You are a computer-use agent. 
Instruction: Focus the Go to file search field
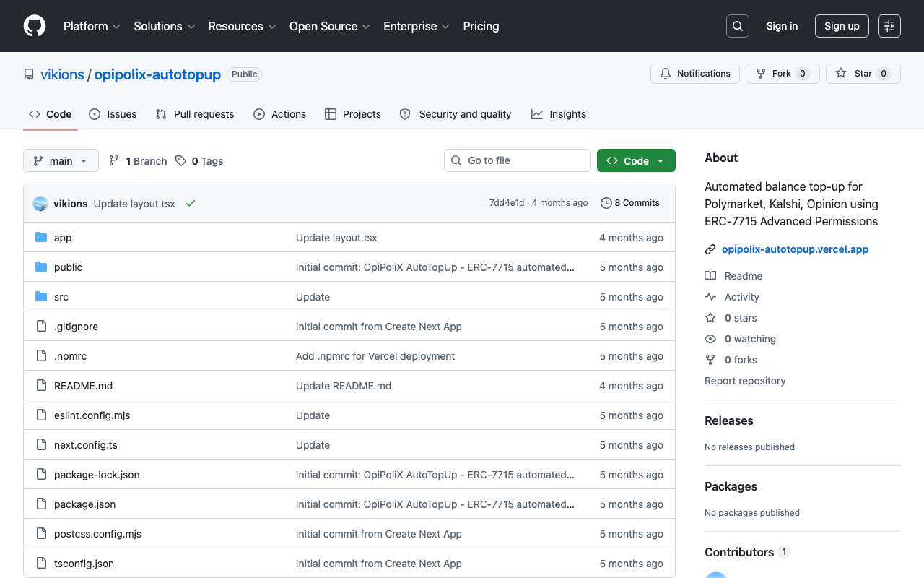point(518,160)
